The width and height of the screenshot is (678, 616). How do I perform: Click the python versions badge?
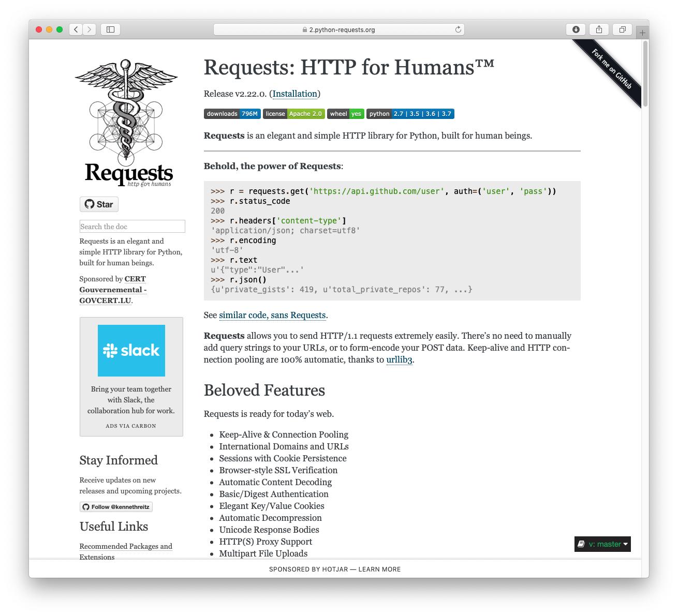point(410,114)
